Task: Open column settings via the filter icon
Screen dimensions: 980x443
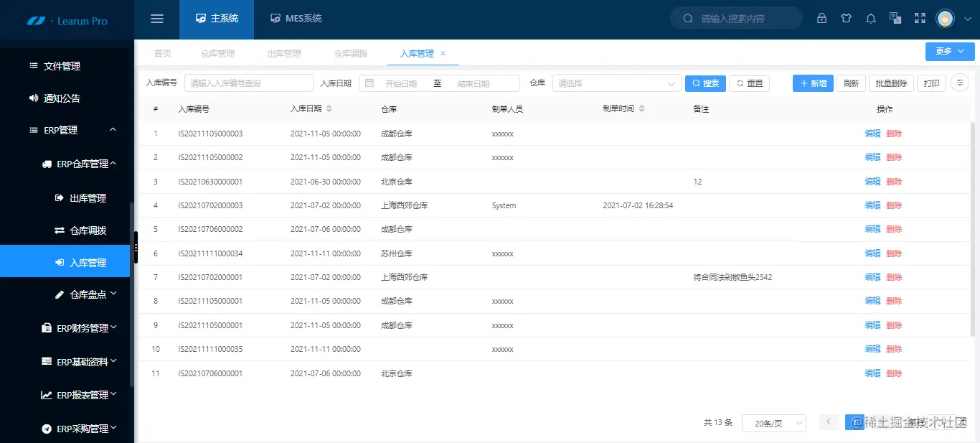Action: point(959,83)
